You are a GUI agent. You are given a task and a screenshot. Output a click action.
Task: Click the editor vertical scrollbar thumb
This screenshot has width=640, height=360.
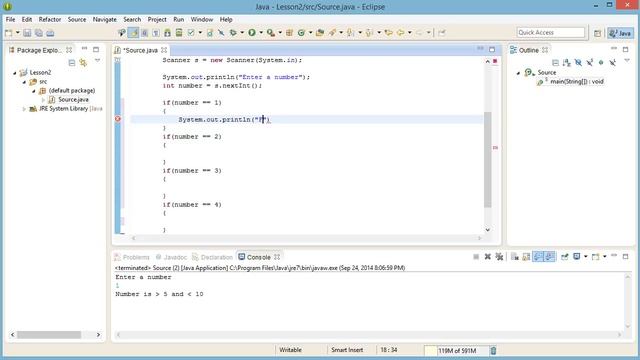pos(487,159)
